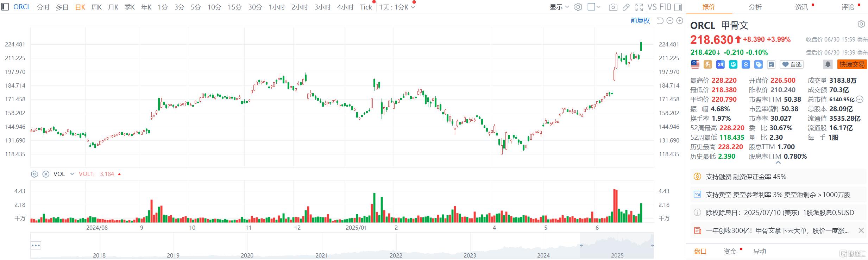Viewport: 868px width, 260px height.
Task: Click the blue dollar sign icon
Action: pos(746,64)
